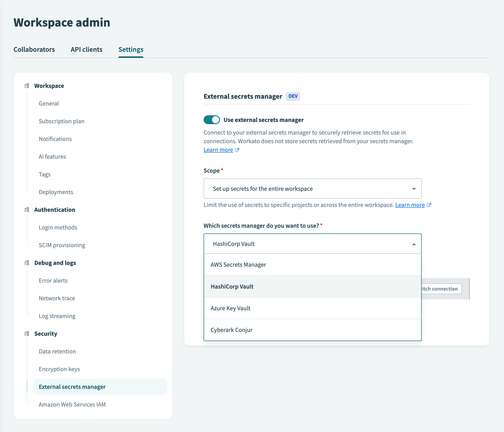Click the Authentication section icon
Screen dimensions: 504x432
27,209
